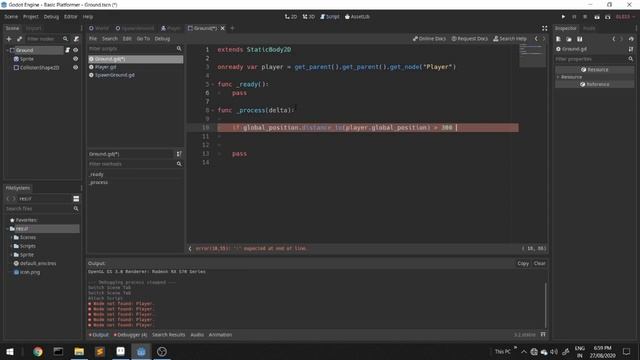Open the Go To menu
This screenshot has width=640, height=360.
click(143, 39)
